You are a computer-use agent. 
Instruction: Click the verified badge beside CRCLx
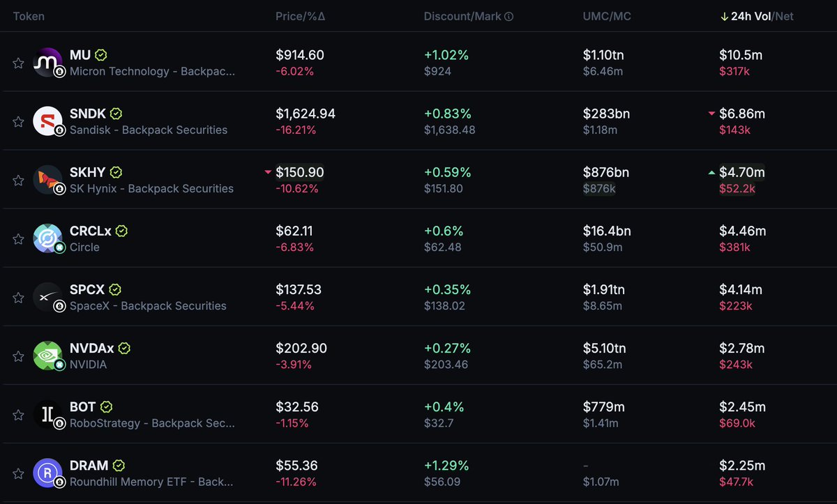point(121,231)
